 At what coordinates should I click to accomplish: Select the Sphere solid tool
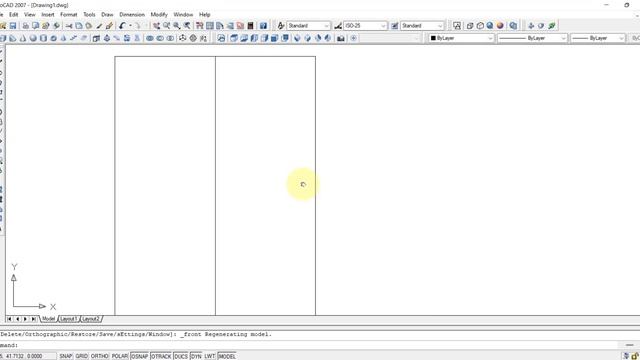[x=33, y=38]
